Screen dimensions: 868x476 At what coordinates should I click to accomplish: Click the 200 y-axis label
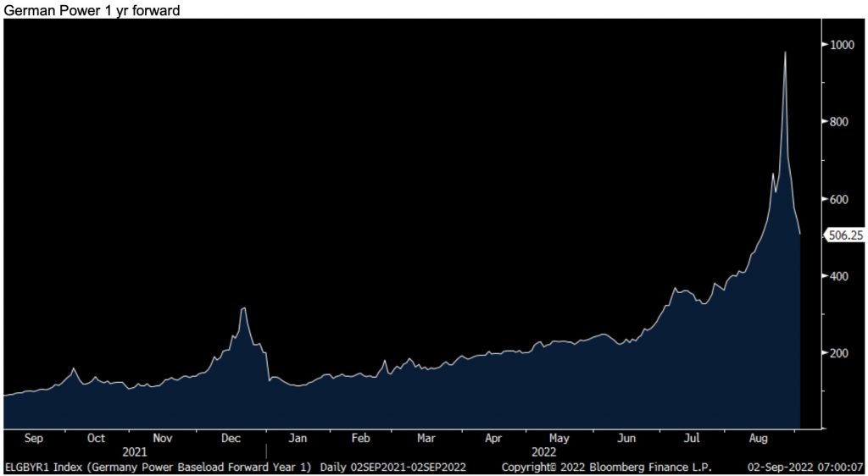tap(839, 353)
